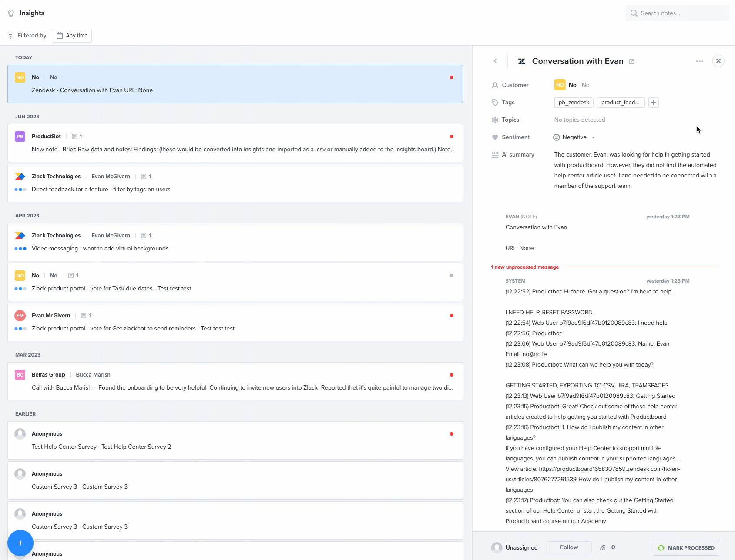735x560 pixels.
Task: Click the AI summary paragraph text
Action: tap(635, 170)
